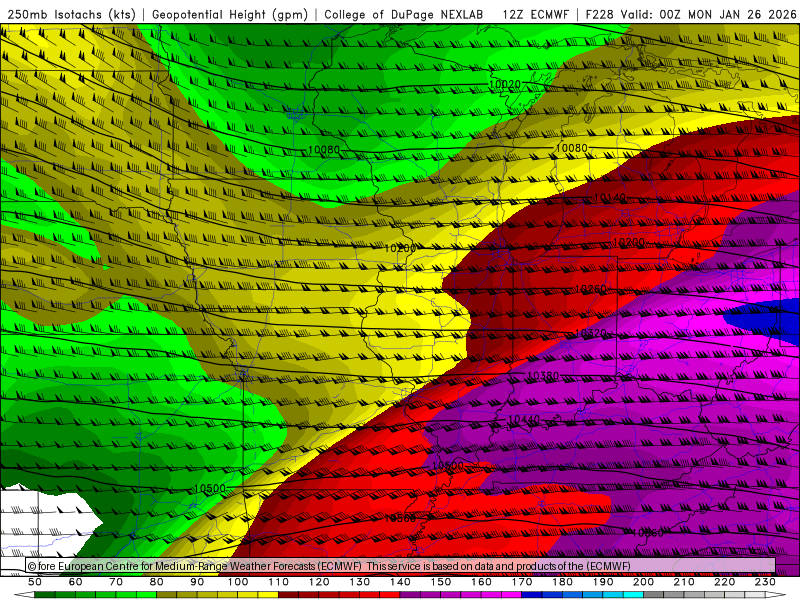Click 'F228 Valid: 00Z MON JAN 26 2026'
The width and height of the screenshot is (800, 600).
691,15
